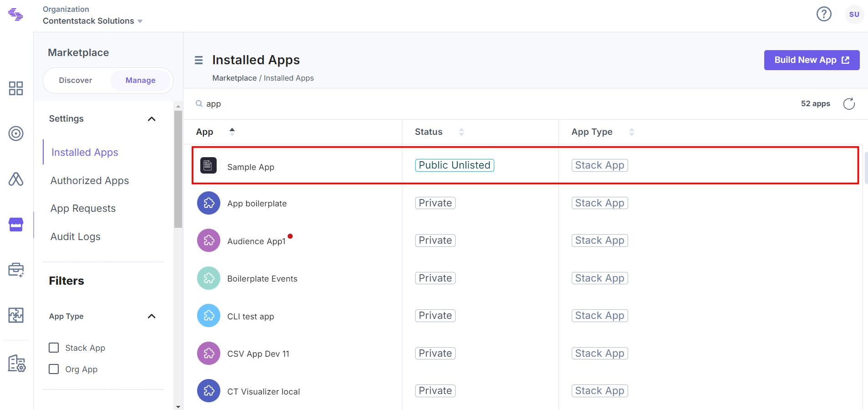This screenshot has height=410, width=868.
Task: Click the Stack App badge for Boilerplate Events
Action: (599, 278)
